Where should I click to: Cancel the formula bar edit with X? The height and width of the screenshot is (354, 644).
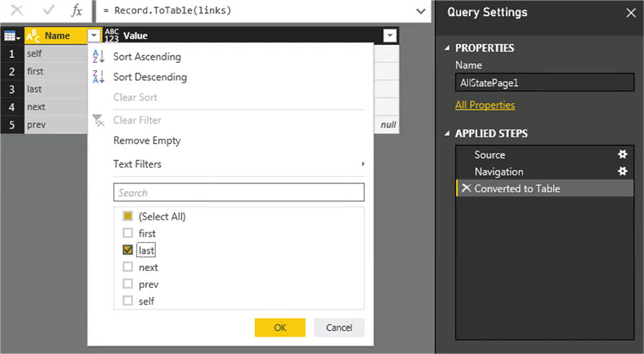click(17, 10)
